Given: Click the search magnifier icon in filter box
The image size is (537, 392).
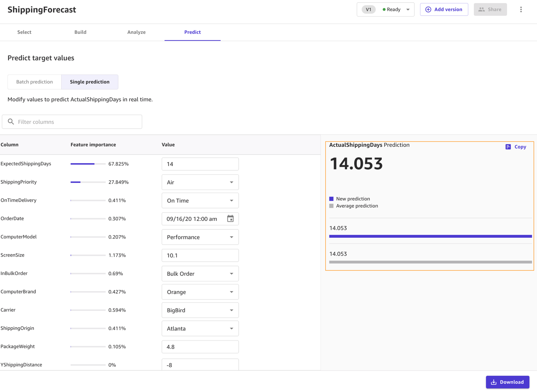Looking at the screenshot, I should tap(11, 122).
